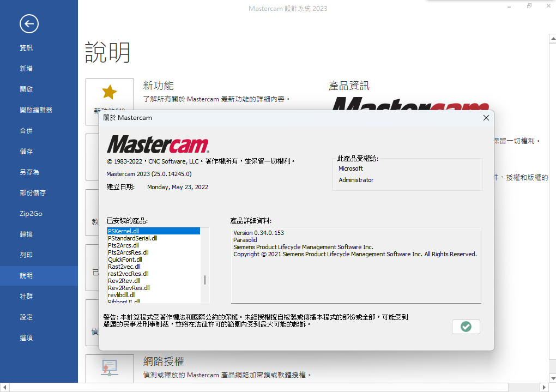Screen dimensions: 556x392
Task: Select PStandardSerial.dll in the list
Action: click(154, 238)
